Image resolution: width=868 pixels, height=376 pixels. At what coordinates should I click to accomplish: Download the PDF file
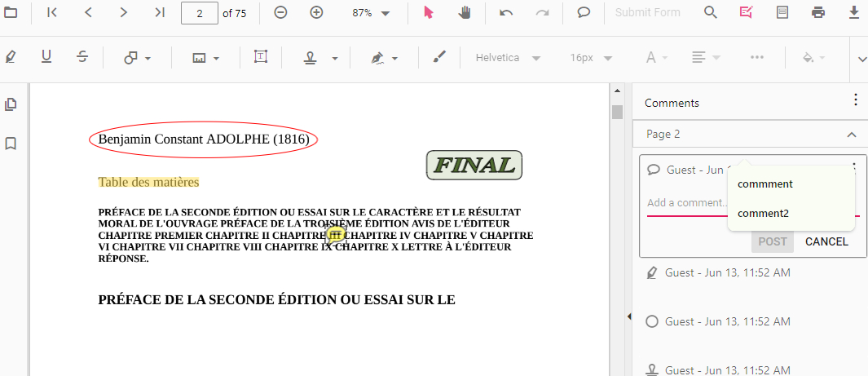854,13
